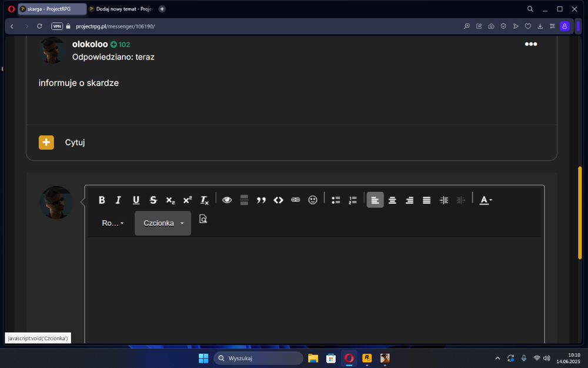Justify the text
The width and height of the screenshot is (588, 368).
point(426,200)
